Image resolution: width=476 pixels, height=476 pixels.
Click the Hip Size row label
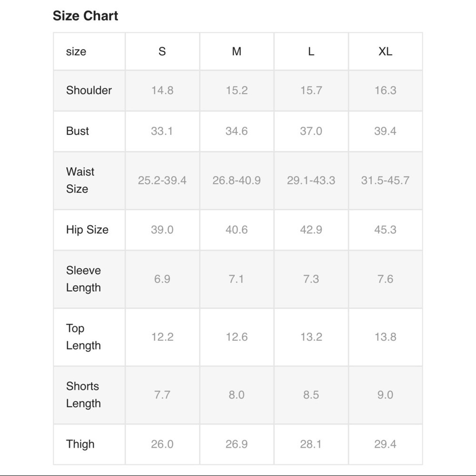87,229
